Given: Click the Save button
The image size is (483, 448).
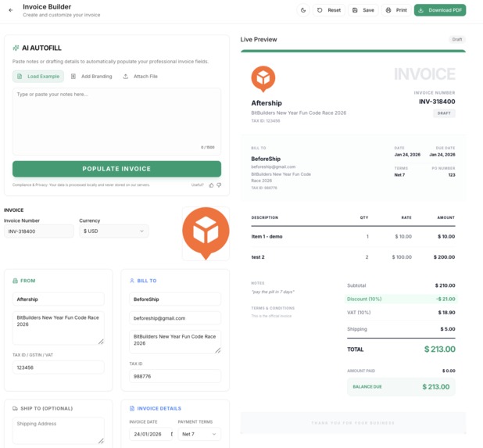Looking at the screenshot, I should point(363,10).
